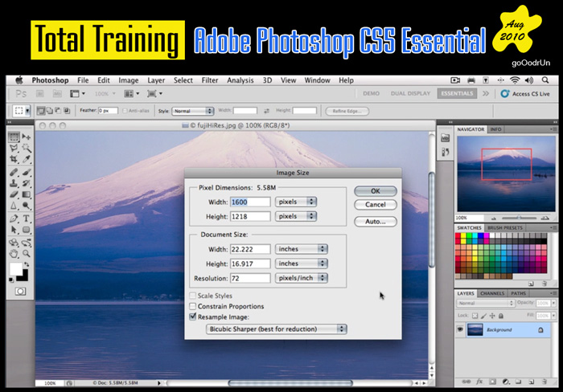Switch to the Essentials workspace

[x=457, y=94]
